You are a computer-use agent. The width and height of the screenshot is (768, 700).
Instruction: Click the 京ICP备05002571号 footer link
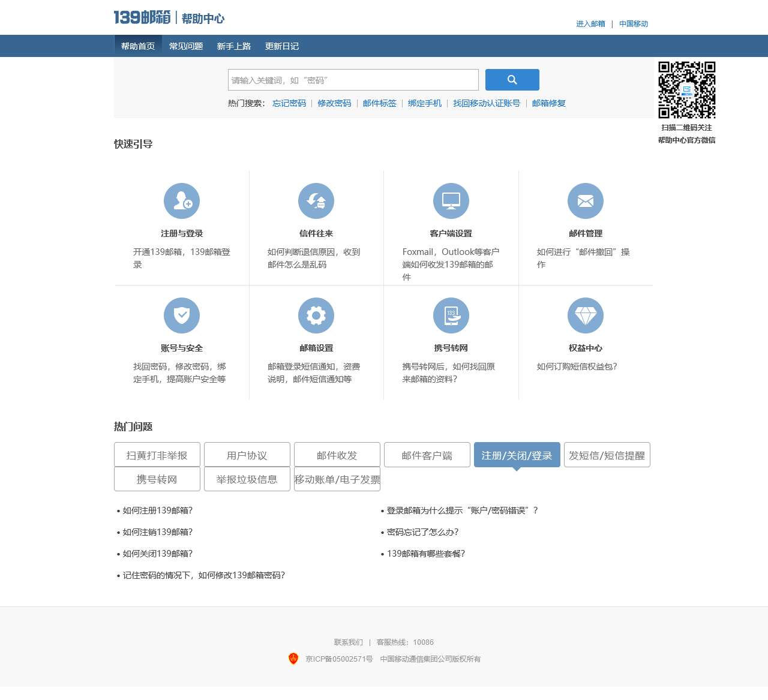click(339, 659)
